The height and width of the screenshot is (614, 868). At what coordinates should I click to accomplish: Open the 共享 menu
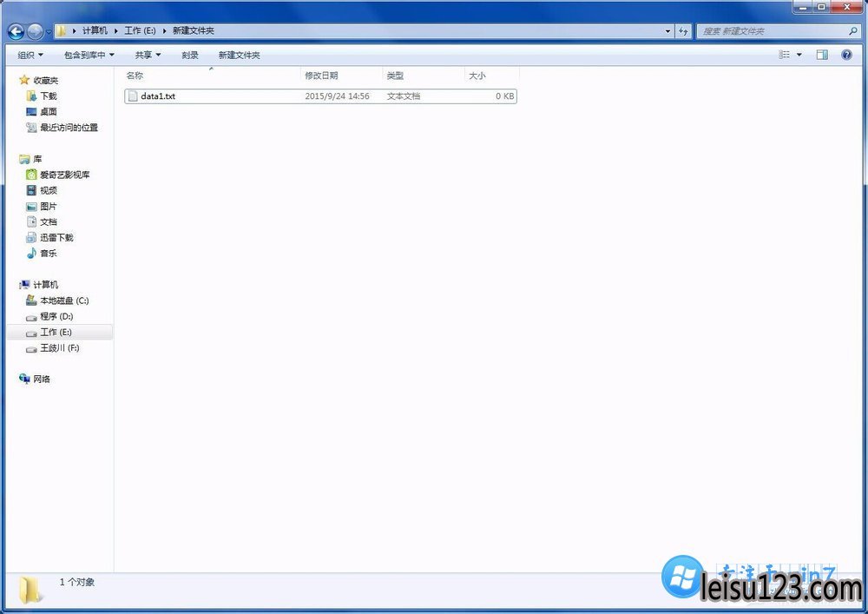[148, 55]
